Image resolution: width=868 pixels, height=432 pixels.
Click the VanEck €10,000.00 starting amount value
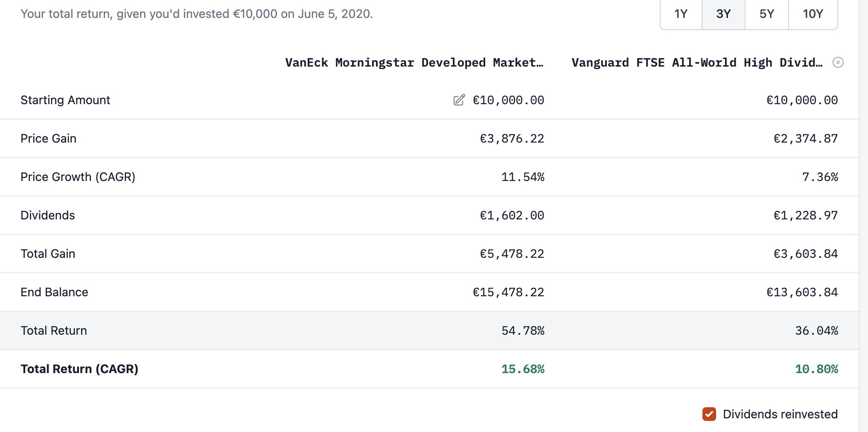pos(508,100)
